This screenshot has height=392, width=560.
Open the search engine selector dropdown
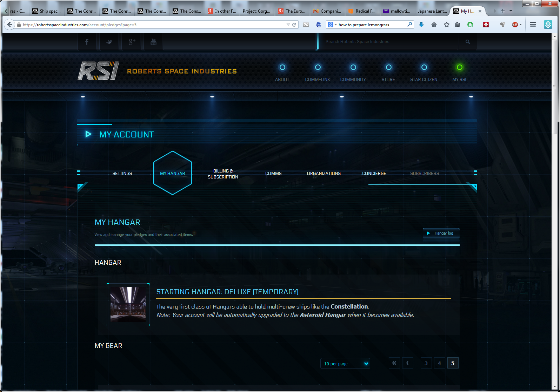point(332,25)
